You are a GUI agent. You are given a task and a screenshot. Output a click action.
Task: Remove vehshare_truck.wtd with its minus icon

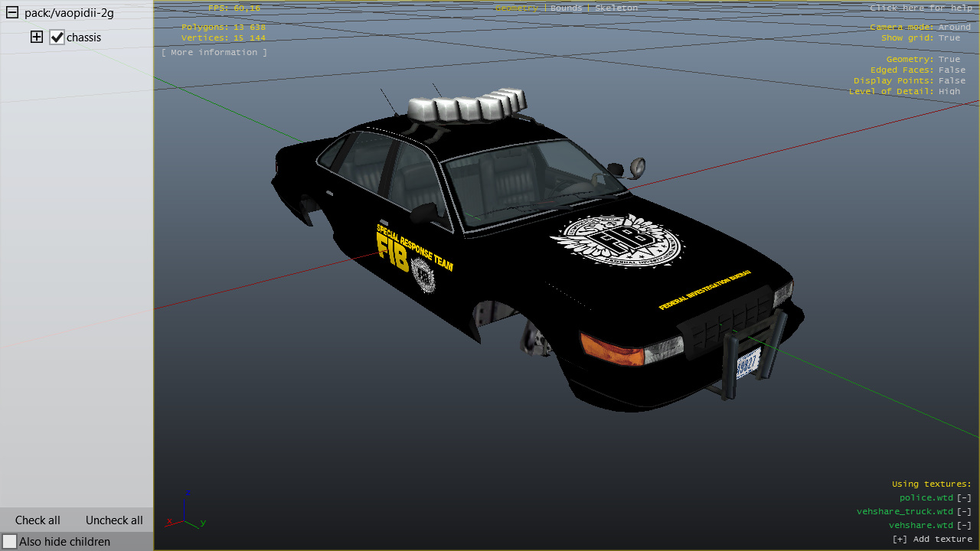coord(964,511)
